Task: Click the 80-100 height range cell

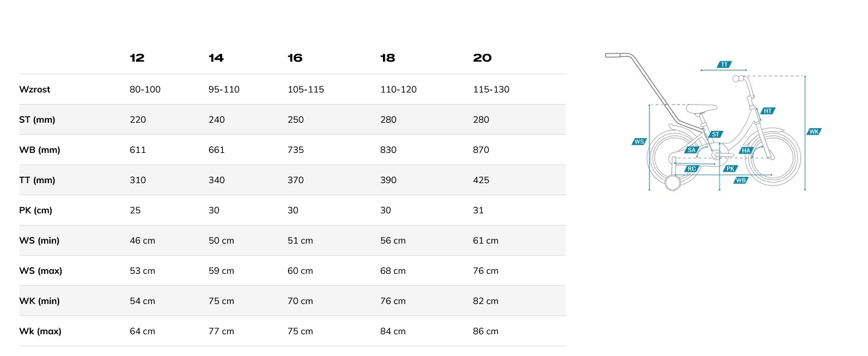Action: pos(145,89)
